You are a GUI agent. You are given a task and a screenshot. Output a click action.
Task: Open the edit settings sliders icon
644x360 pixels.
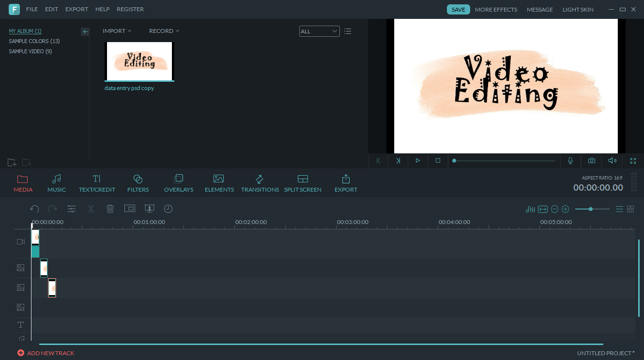coord(72,209)
